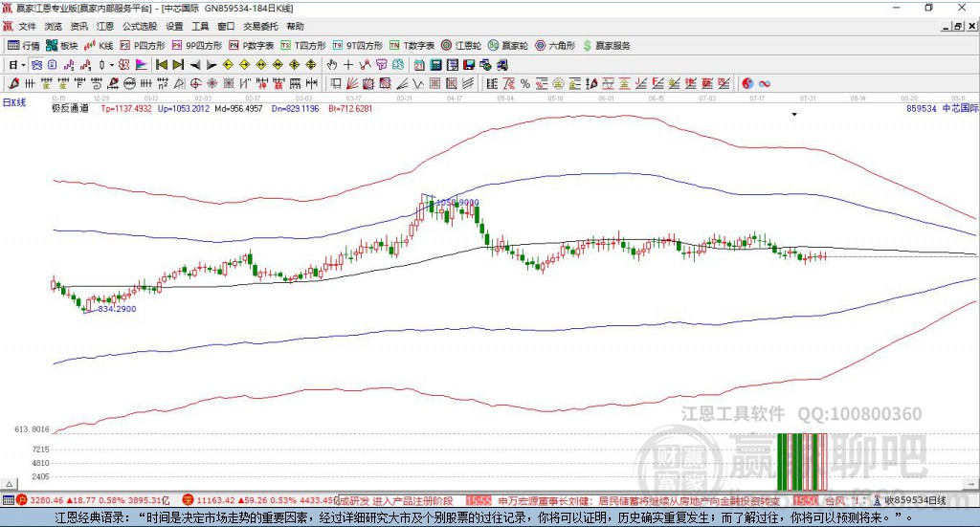Viewport: 980px width, 527px height.
Task: Open the 行情 market quotes view
Action: point(24,45)
